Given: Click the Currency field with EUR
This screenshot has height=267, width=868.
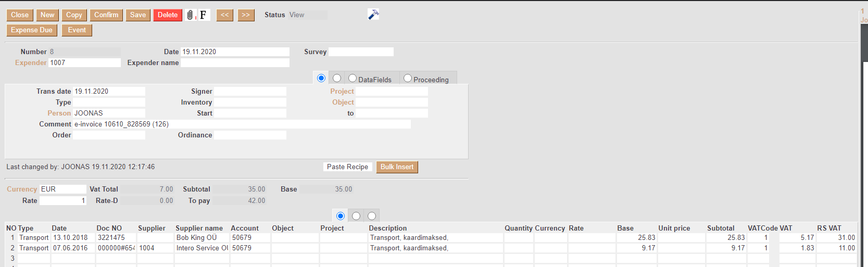Looking at the screenshot, I should (x=63, y=189).
